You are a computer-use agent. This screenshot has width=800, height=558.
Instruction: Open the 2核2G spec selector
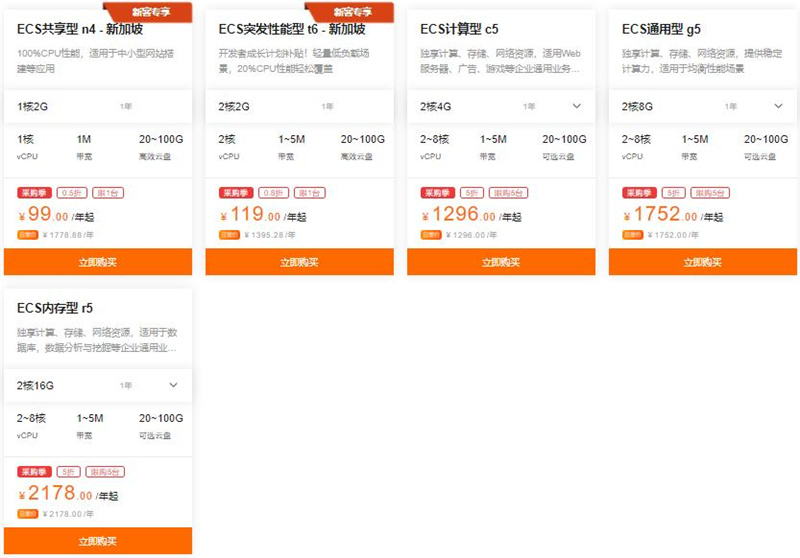[299, 106]
